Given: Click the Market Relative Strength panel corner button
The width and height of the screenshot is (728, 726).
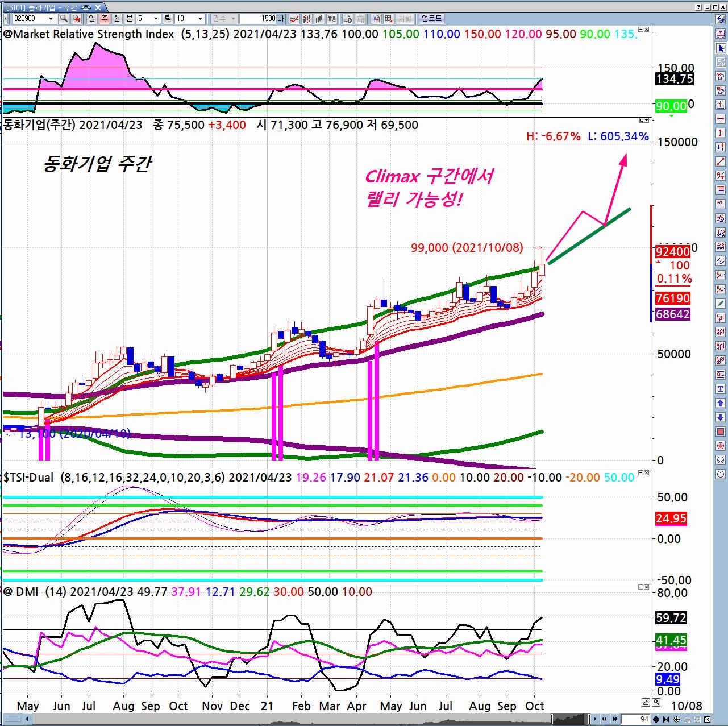Looking at the screenshot, I should click(644, 29).
